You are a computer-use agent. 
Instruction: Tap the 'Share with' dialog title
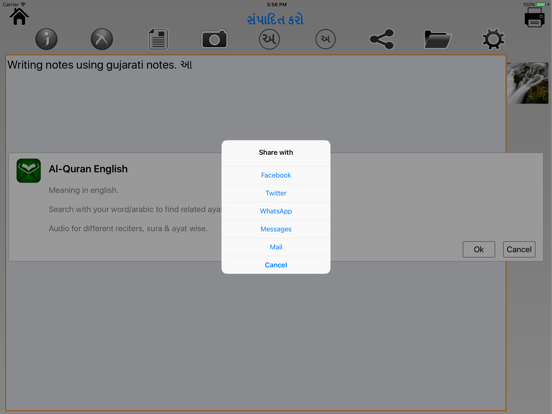coord(276,152)
